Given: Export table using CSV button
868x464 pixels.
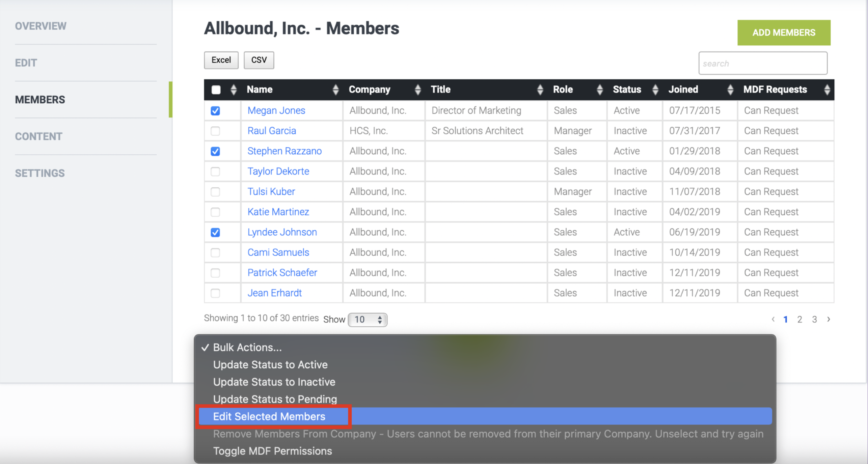Looking at the screenshot, I should [259, 60].
